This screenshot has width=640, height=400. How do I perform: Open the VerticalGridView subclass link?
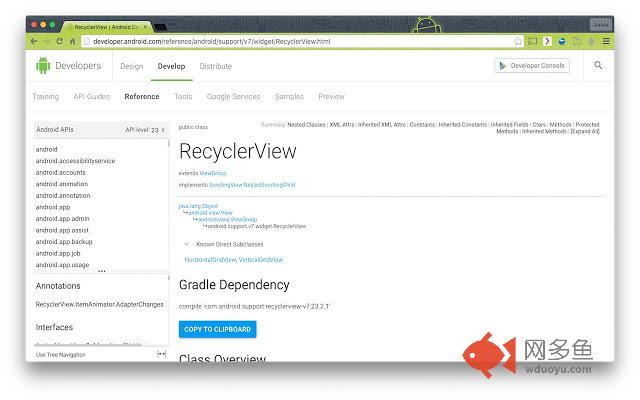click(261, 260)
